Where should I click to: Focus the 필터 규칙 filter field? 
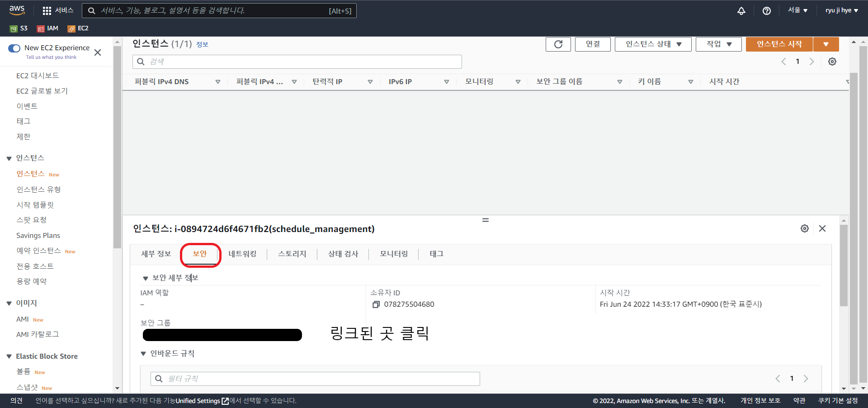(315, 379)
